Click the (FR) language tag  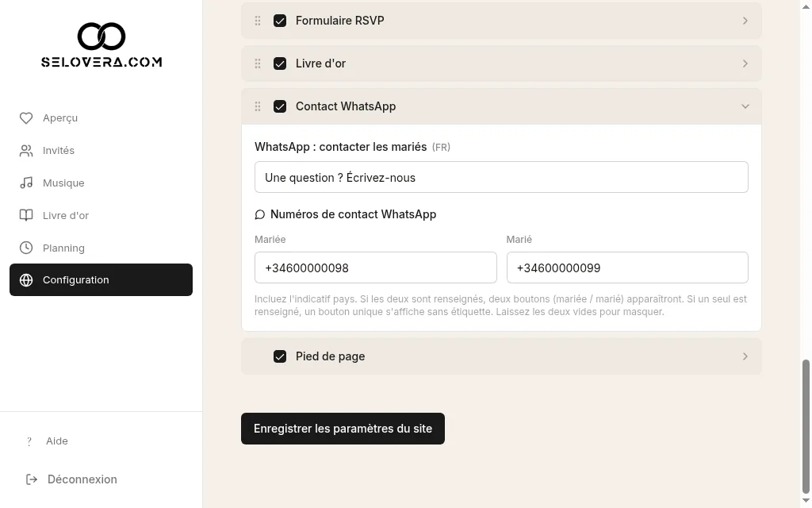pyautogui.click(x=441, y=148)
